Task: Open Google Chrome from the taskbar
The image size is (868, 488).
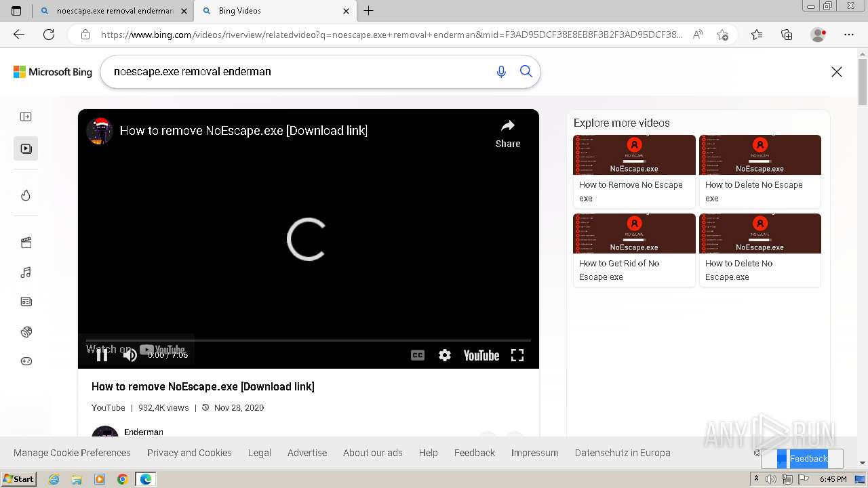Action: coord(122,479)
